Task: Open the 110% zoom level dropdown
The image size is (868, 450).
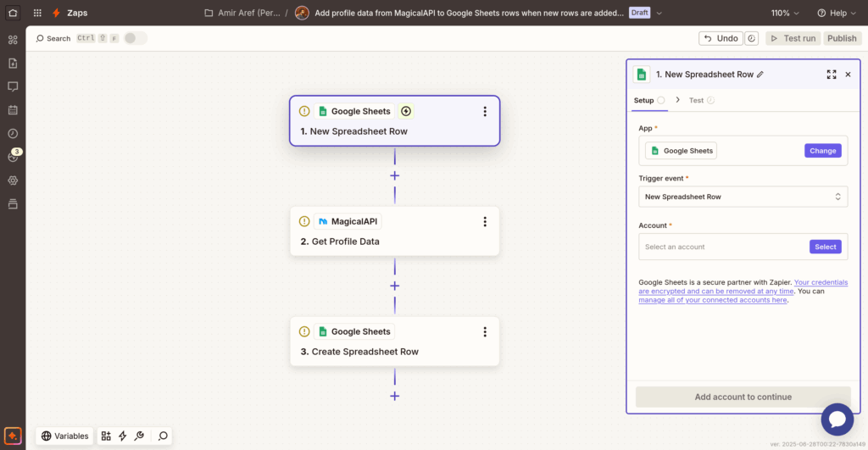Action: [x=785, y=13]
